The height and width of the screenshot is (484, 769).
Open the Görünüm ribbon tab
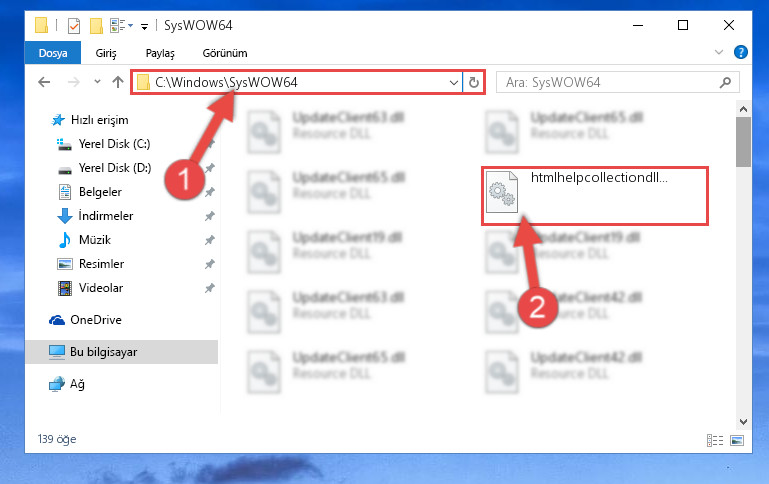pyautogui.click(x=225, y=53)
